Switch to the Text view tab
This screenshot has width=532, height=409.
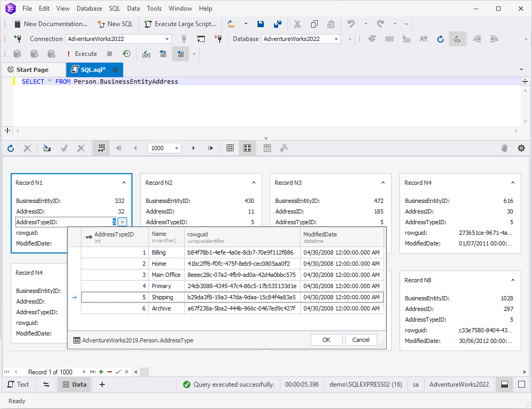point(18,384)
